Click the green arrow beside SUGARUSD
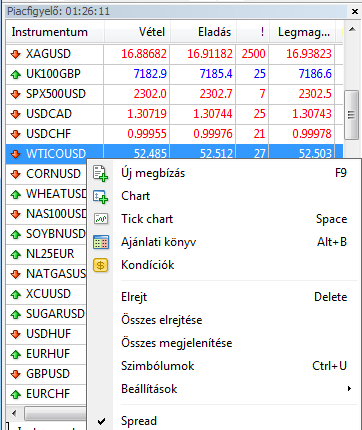This screenshot has width=362, height=430. tap(16, 314)
